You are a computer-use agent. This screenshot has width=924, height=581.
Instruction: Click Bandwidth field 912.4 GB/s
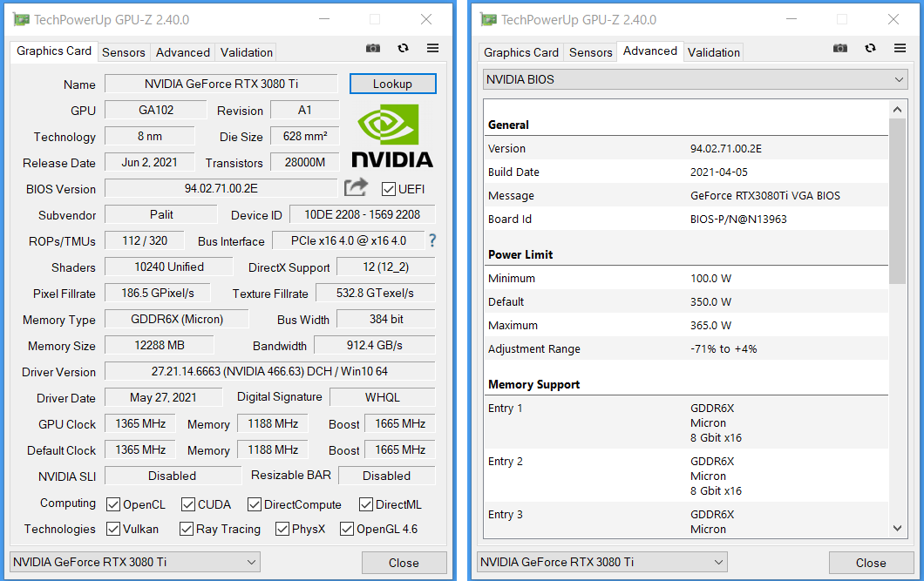[x=375, y=345]
